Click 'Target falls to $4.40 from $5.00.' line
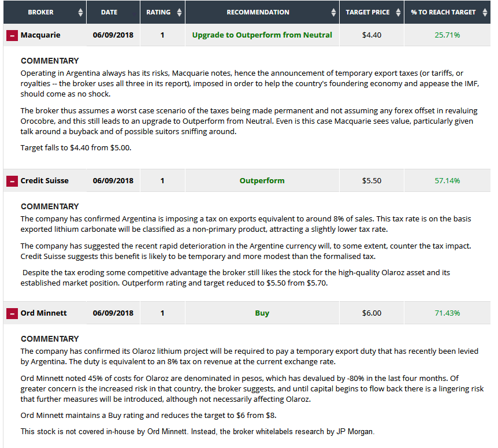 pos(76,148)
